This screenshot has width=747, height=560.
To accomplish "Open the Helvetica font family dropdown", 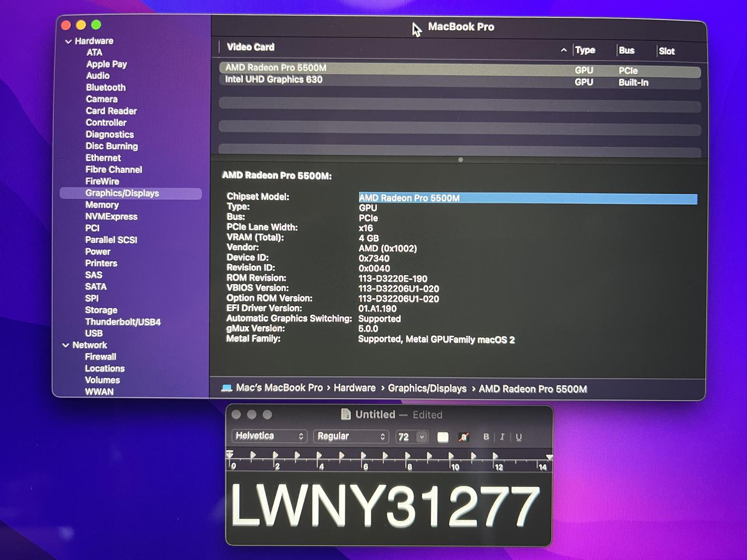I will (x=269, y=436).
